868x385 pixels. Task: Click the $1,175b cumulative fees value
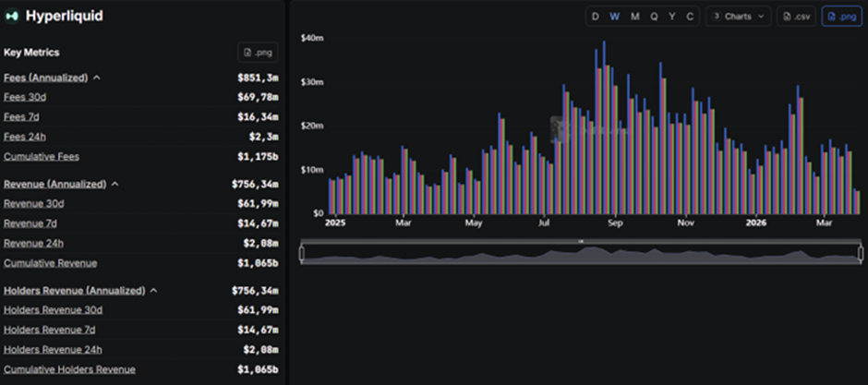pyautogui.click(x=258, y=157)
